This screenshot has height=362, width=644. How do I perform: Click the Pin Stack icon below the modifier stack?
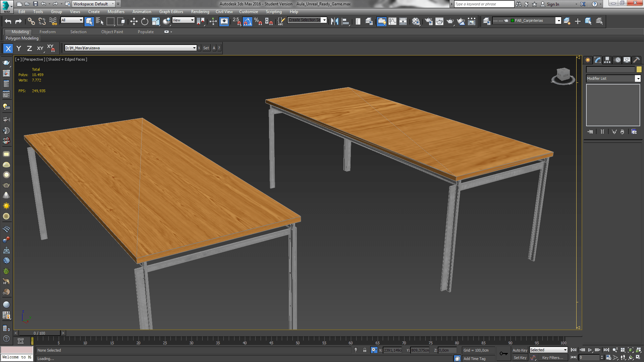[x=590, y=131]
